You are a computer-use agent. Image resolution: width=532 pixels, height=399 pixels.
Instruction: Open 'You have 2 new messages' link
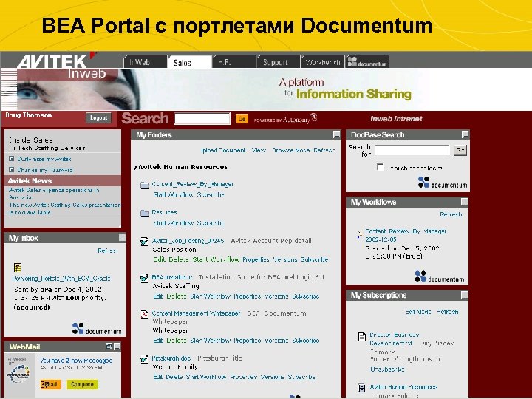[76, 361]
